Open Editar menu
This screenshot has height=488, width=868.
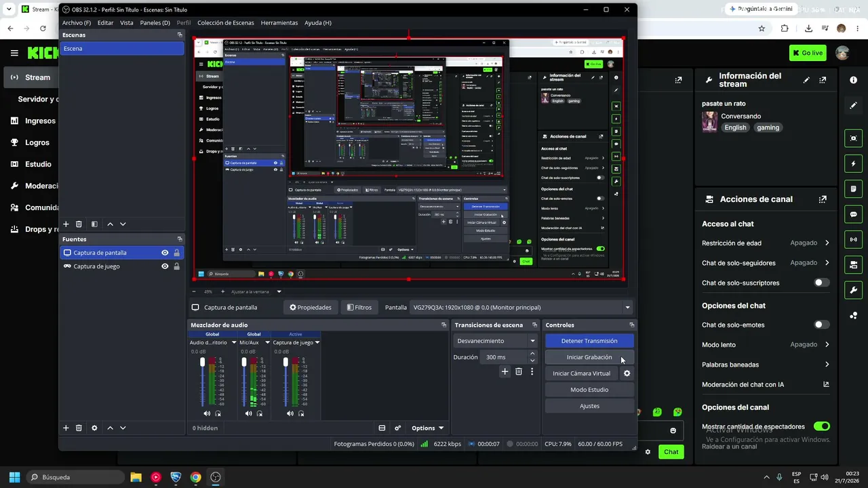105,22
